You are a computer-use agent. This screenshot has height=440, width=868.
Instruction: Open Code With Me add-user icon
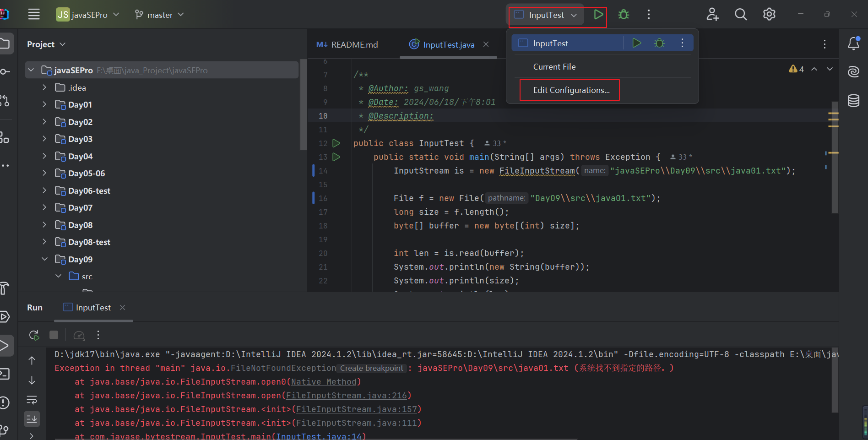click(712, 15)
